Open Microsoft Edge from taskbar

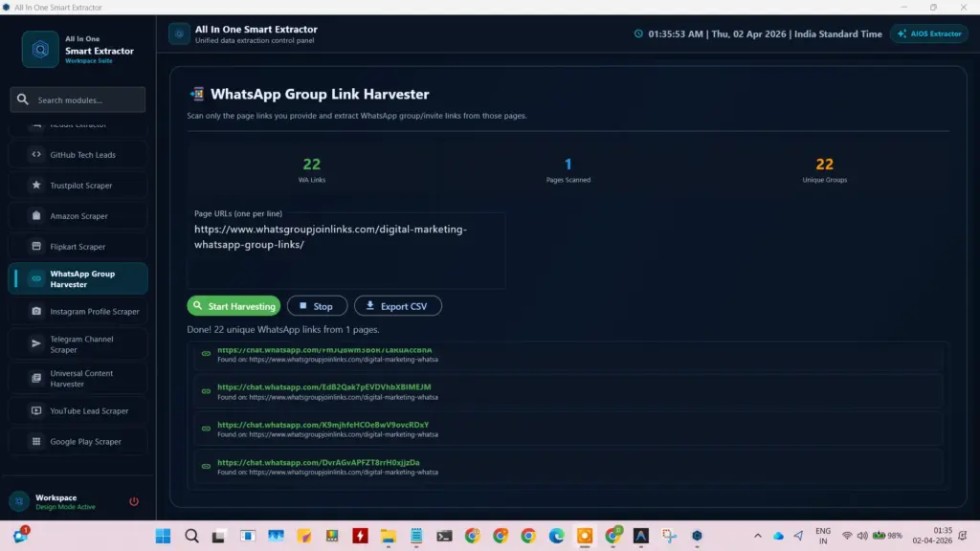[x=556, y=536]
